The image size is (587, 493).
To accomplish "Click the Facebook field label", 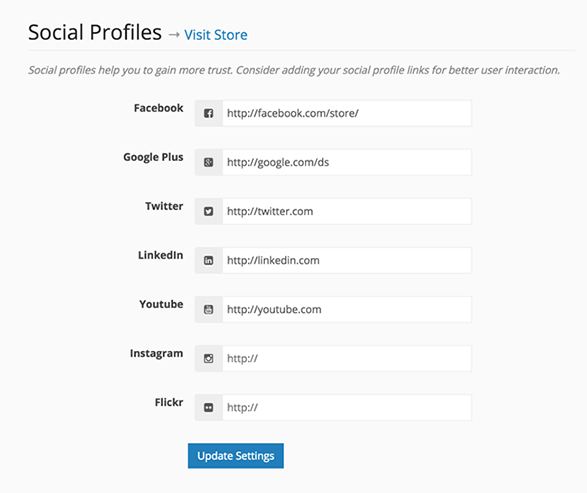I will point(159,108).
